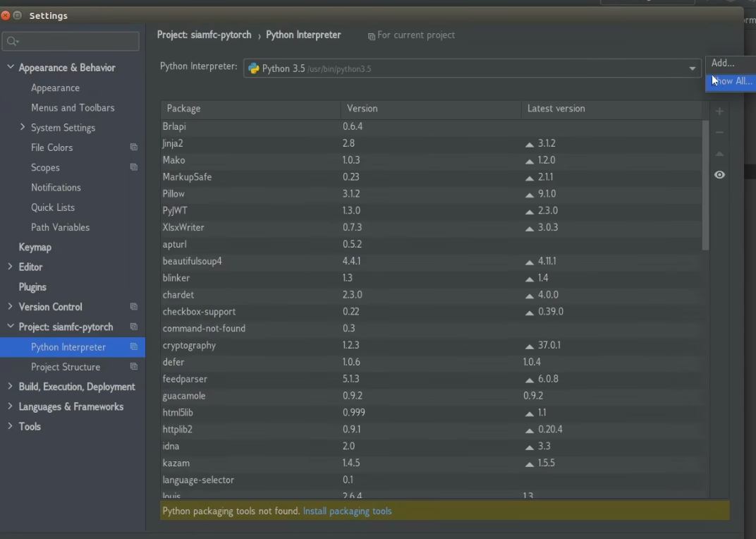Sort by the Package column header
The height and width of the screenshot is (539, 756).
click(251, 109)
